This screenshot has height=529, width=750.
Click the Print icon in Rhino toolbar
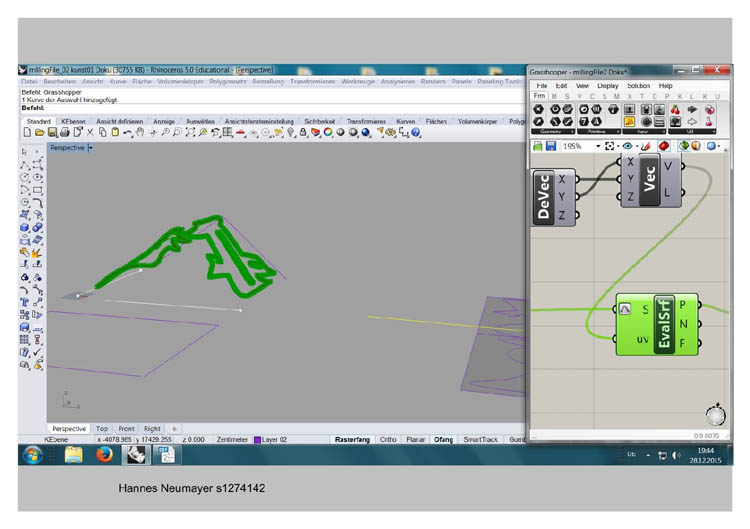click(65, 132)
